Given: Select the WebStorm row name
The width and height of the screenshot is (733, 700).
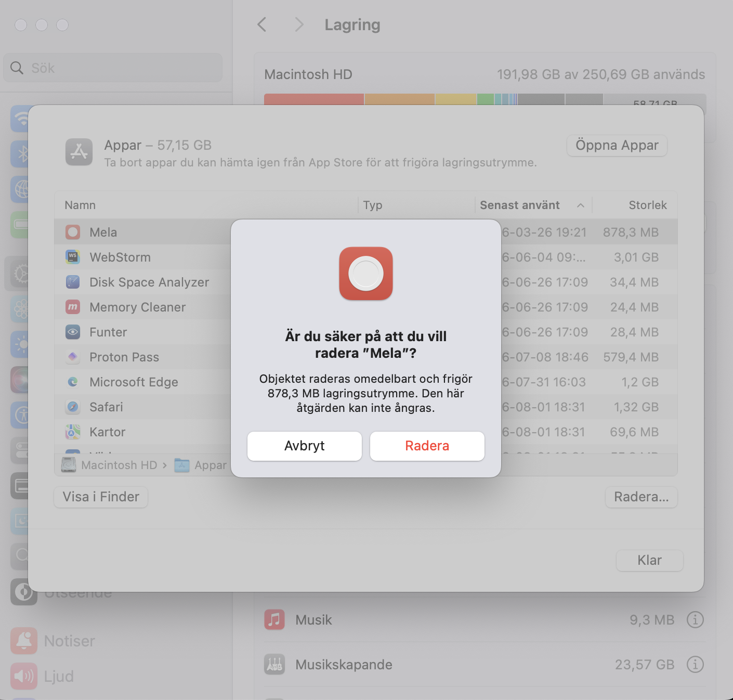Looking at the screenshot, I should click(x=120, y=257).
